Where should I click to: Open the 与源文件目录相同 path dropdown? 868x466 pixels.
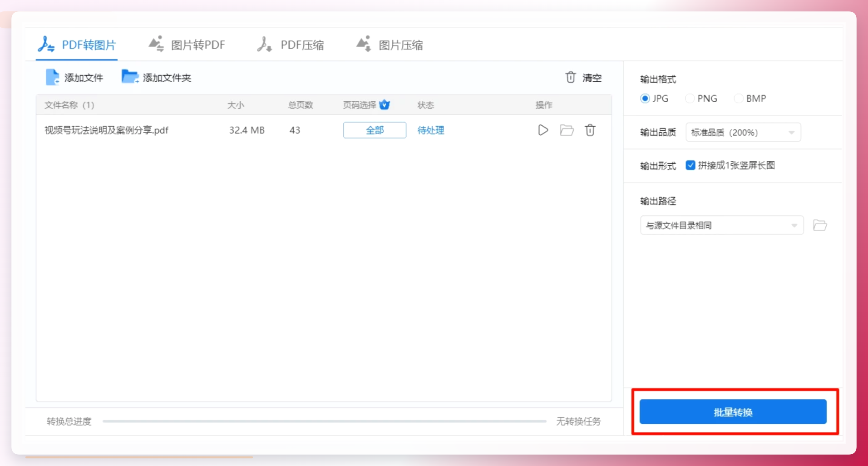click(x=722, y=225)
